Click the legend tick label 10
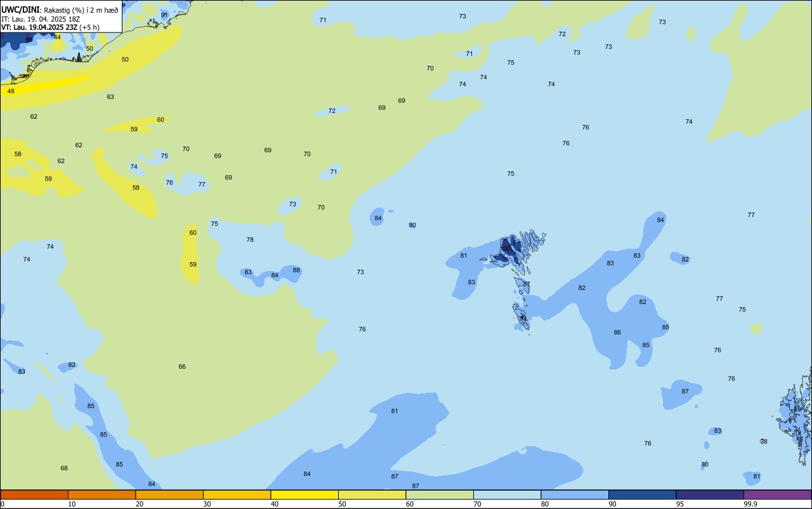The width and height of the screenshot is (812, 509). (x=72, y=504)
